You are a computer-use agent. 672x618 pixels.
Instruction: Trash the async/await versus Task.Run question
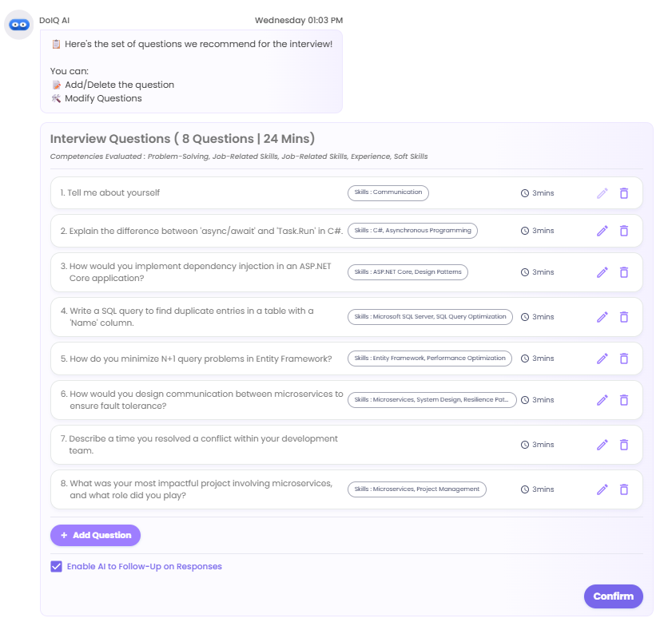coord(624,231)
